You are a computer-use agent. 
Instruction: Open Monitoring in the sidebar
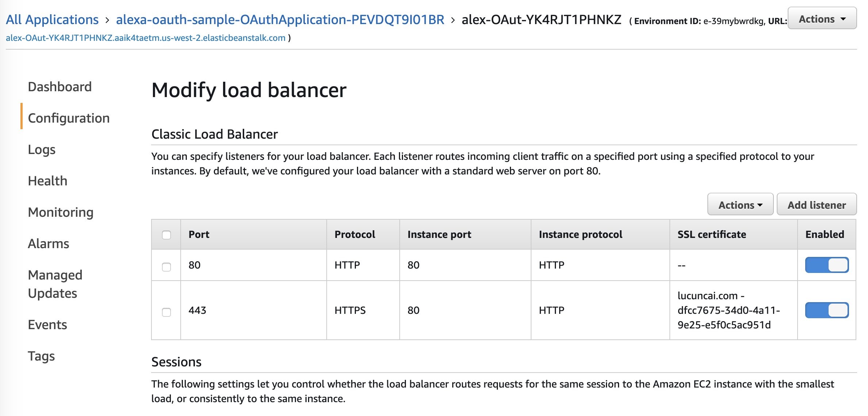coord(61,212)
